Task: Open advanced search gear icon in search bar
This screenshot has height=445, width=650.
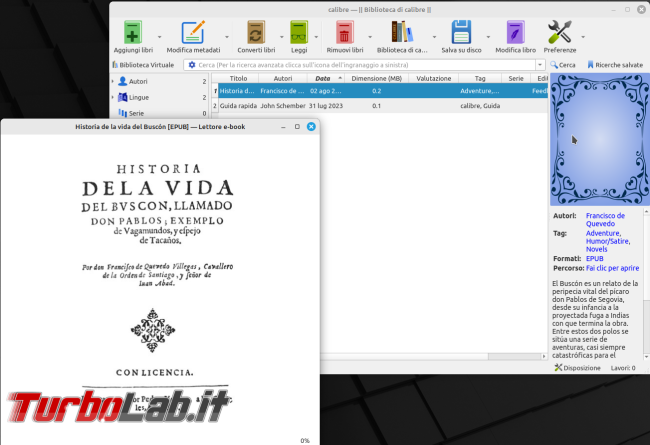Action: (x=192, y=65)
